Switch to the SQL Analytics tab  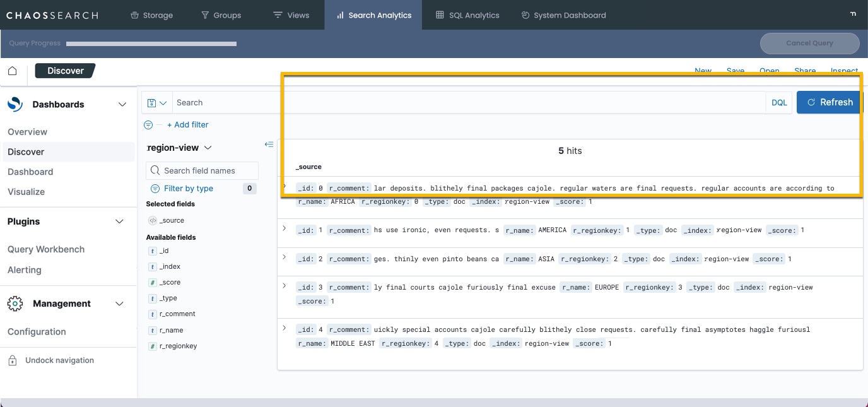point(467,15)
